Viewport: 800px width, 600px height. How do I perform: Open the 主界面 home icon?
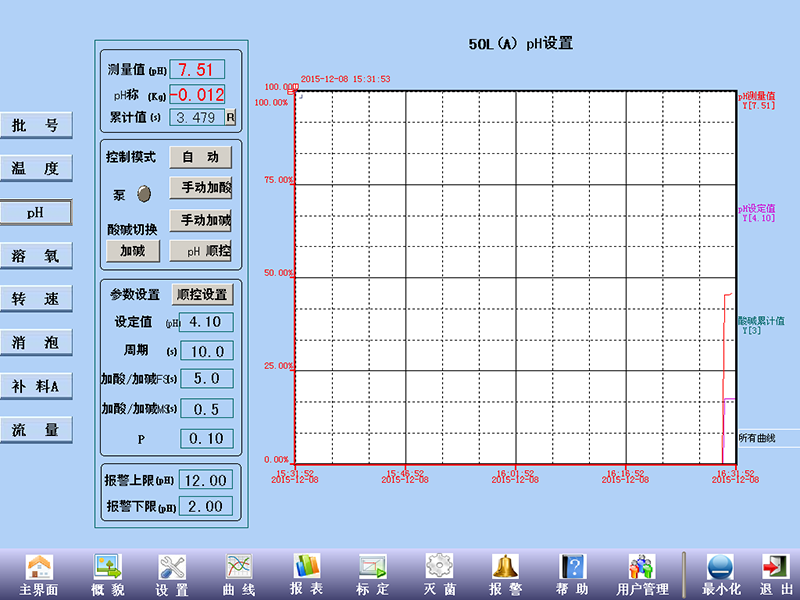pyautogui.click(x=39, y=567)
